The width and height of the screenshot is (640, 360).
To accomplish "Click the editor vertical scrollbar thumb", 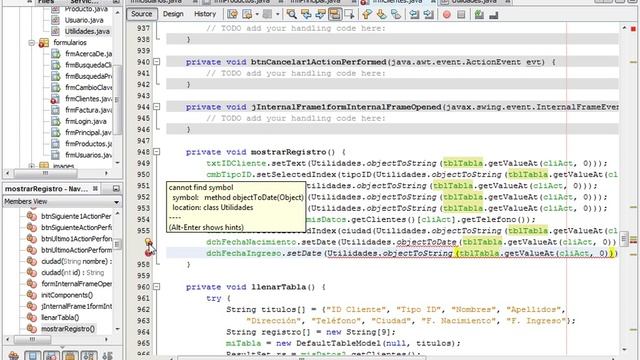I will (x=624, y=239).
